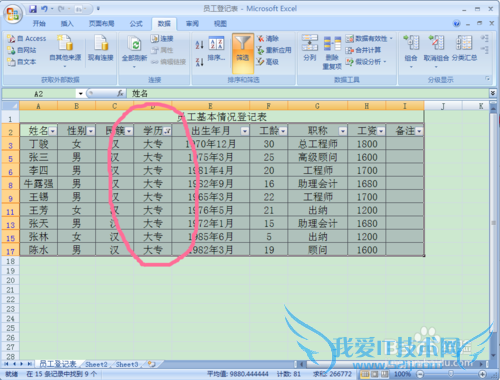This screenshot has width=500, height=380.
Task: Save the workbook from quick access toolbar
Action: 33,9
